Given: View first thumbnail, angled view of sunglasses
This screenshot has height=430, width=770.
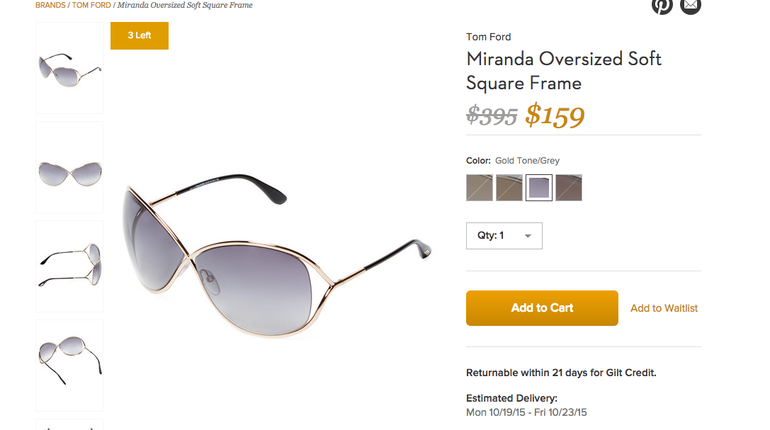Looking at the screenshot, I should (69, 68).
